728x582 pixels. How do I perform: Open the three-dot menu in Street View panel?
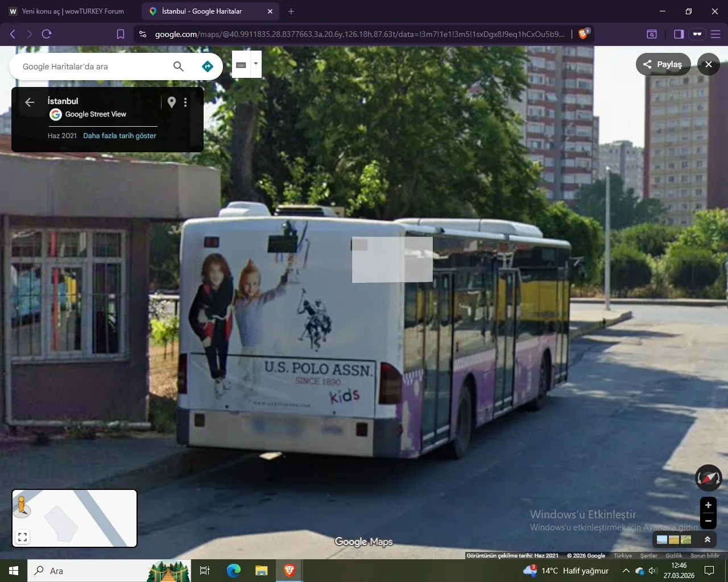(x=185, y=102)
